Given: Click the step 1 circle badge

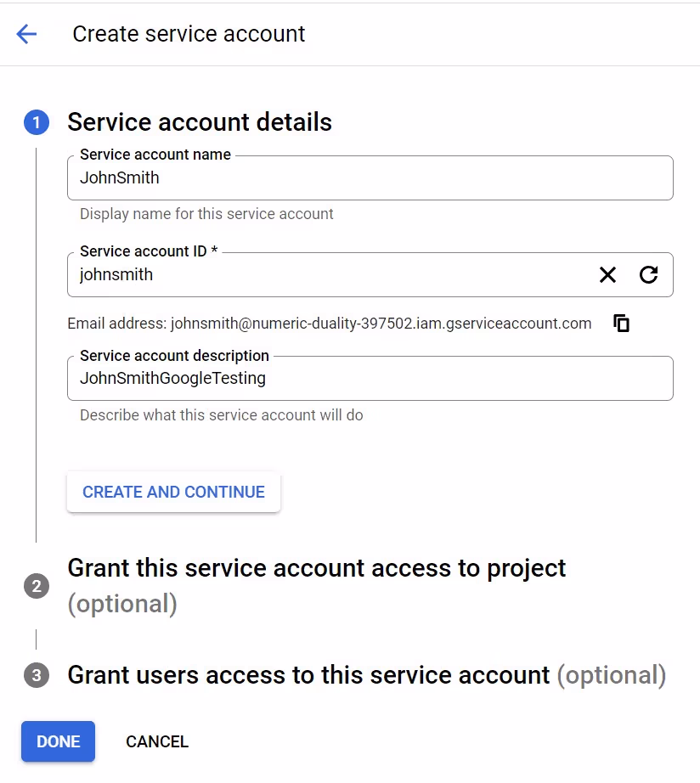Looking at the screenshot, I should click(36, 123).
